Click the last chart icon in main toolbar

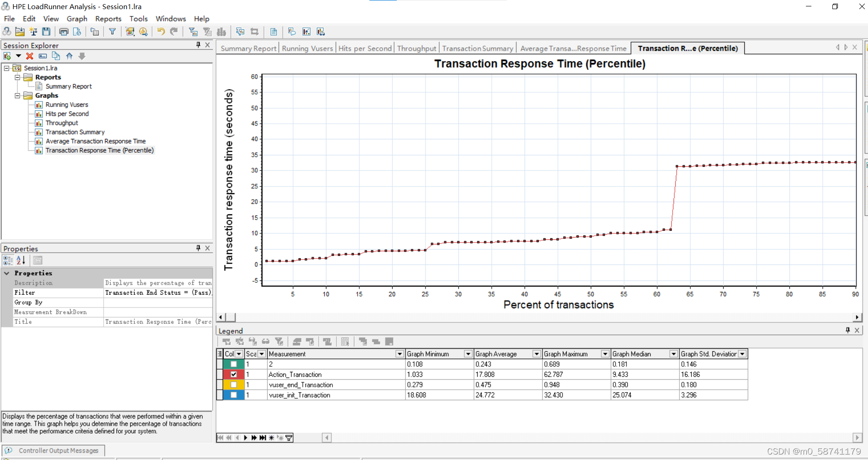(x=321, y=32)
